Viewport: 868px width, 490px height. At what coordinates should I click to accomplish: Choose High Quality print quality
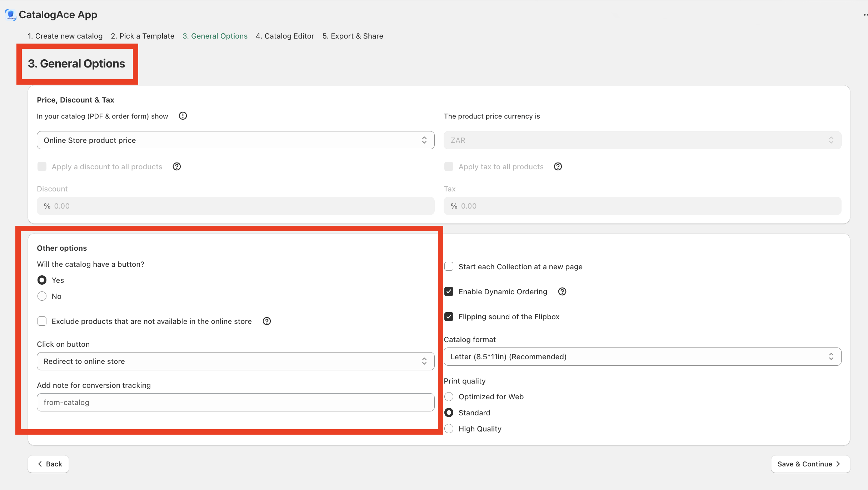[x=449, y=429]
